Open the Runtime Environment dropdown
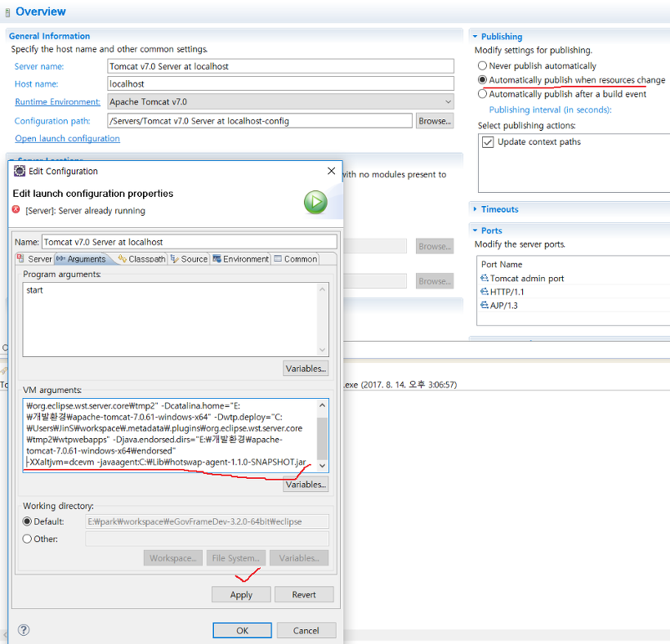 (448, 101)
